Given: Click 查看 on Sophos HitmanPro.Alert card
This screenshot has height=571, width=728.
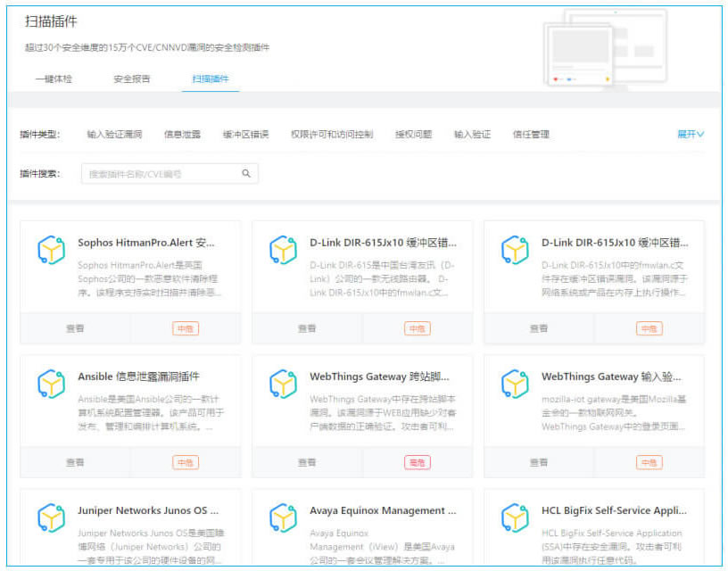Looking at the screenshot, I should point(75,328).
